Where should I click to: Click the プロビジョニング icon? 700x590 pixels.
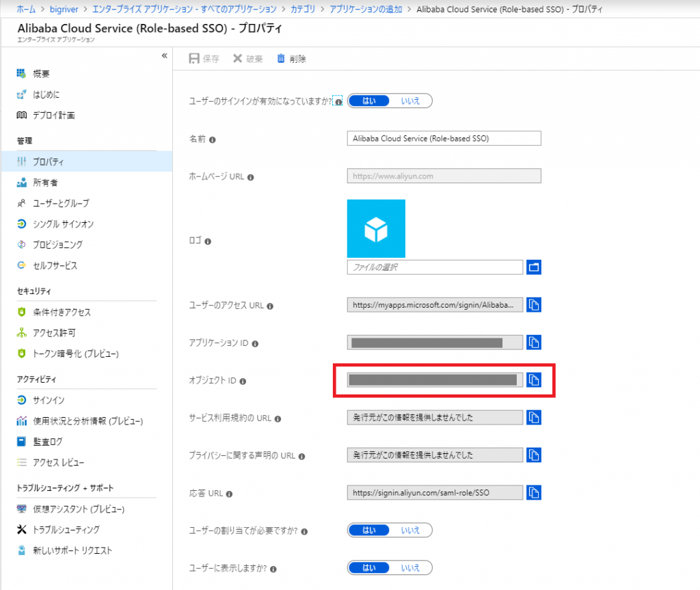(x=21, y=244)
